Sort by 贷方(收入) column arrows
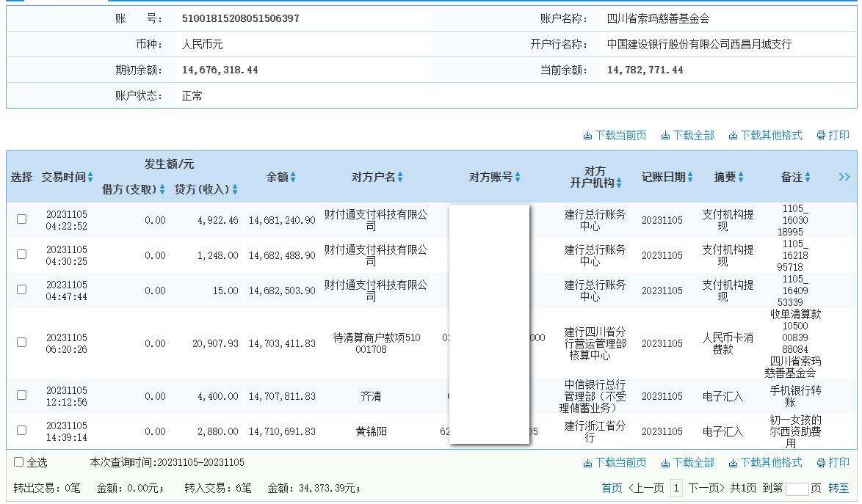 click(x=235, y=189)
